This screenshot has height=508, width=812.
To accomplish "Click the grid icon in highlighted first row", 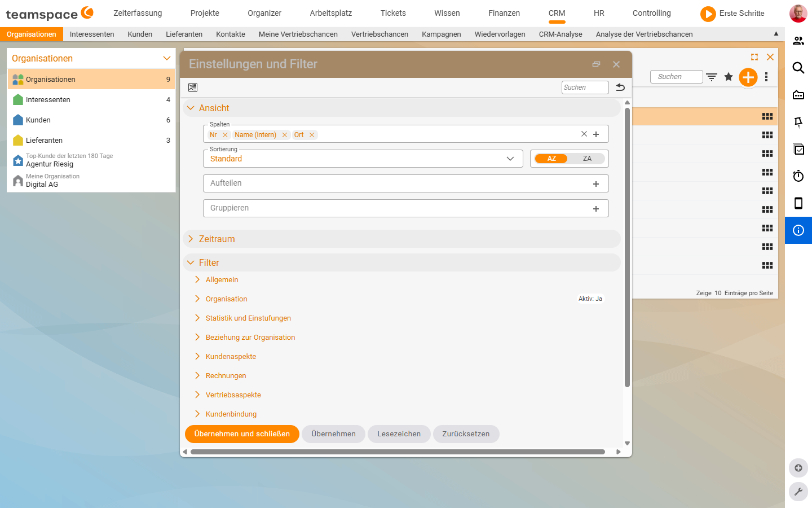I will tap(767, 116).
